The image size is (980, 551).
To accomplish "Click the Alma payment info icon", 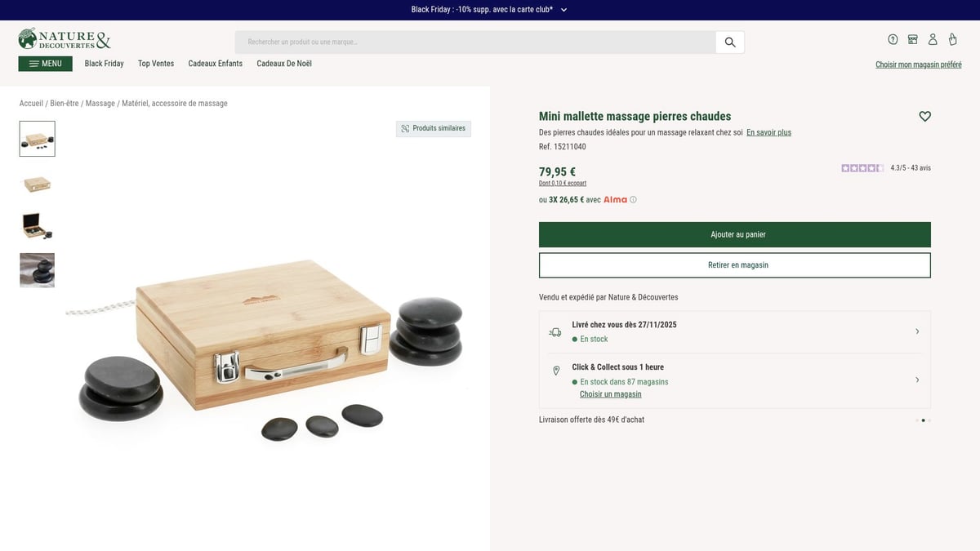I will [x=633, y=199].
